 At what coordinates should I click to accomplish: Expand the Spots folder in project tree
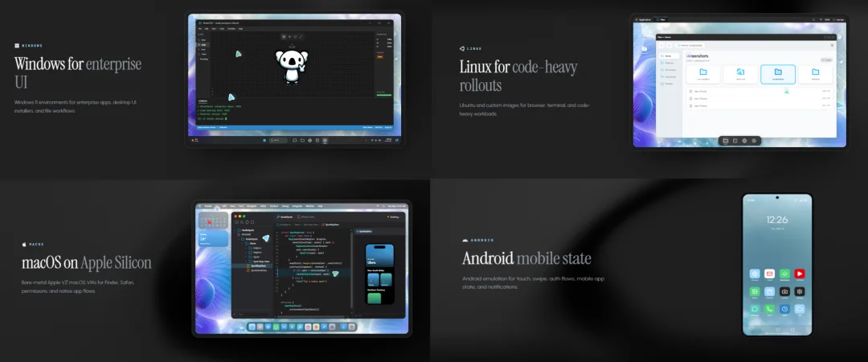pyautogui.click(x=246, y=257)
